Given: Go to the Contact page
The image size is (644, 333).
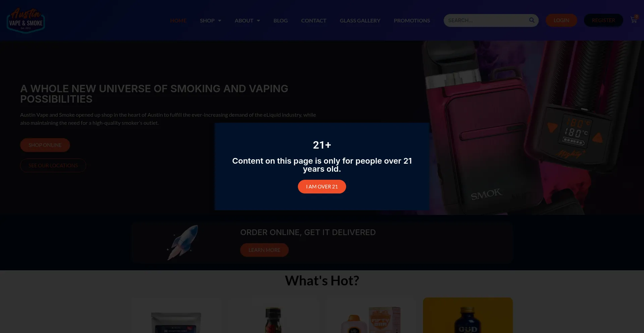Looking at the screenshot, I should 314,20.
